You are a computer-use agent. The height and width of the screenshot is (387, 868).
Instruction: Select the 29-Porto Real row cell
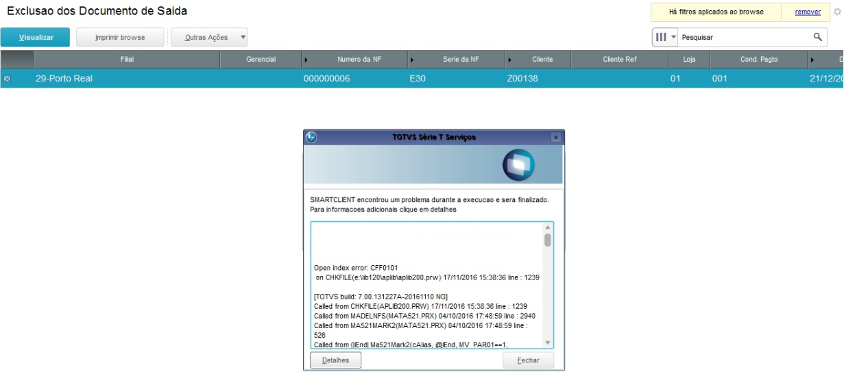tap(127, 78)
